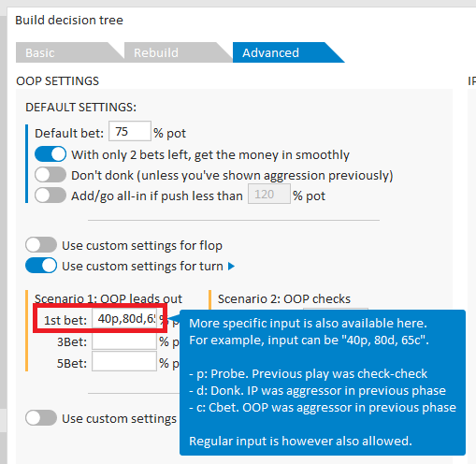The height and width of the screenshot is (464, 476).
Task: Turn on Add/go all-in toggle
Action: point(50,196)
